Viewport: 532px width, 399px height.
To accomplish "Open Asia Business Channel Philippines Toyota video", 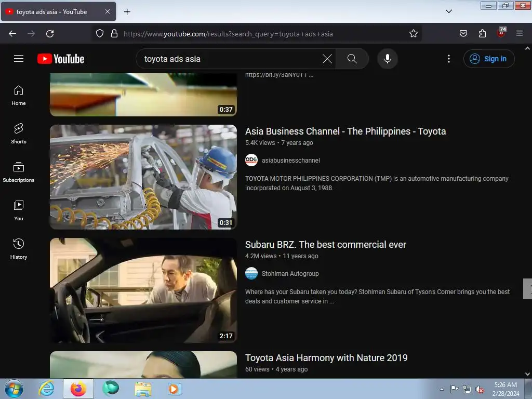I will 345,131.
